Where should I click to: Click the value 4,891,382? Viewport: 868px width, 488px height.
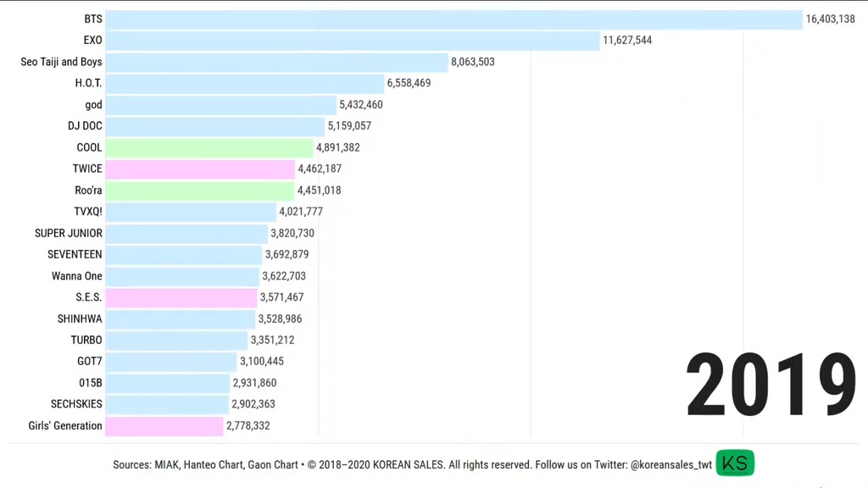[337, 147]
